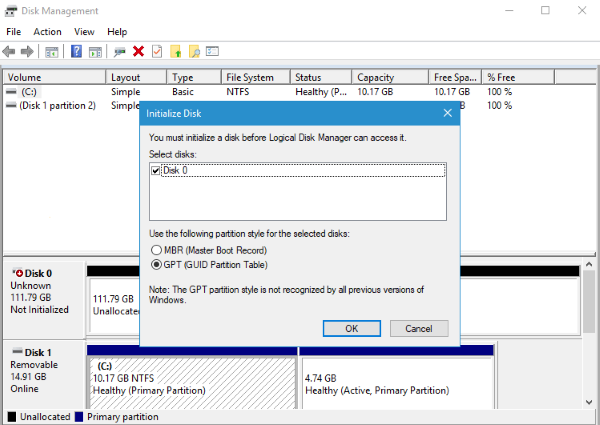Select GPT (GUID Partition Table) option
The height and width of the screenshot is (425, 600).
click(155, 265)
